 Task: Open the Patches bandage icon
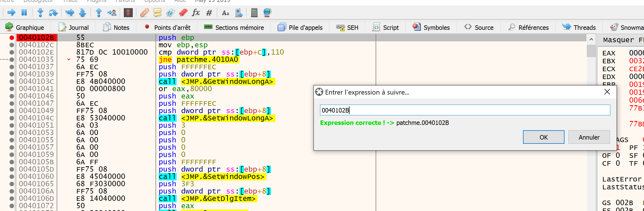coord(144,12)
